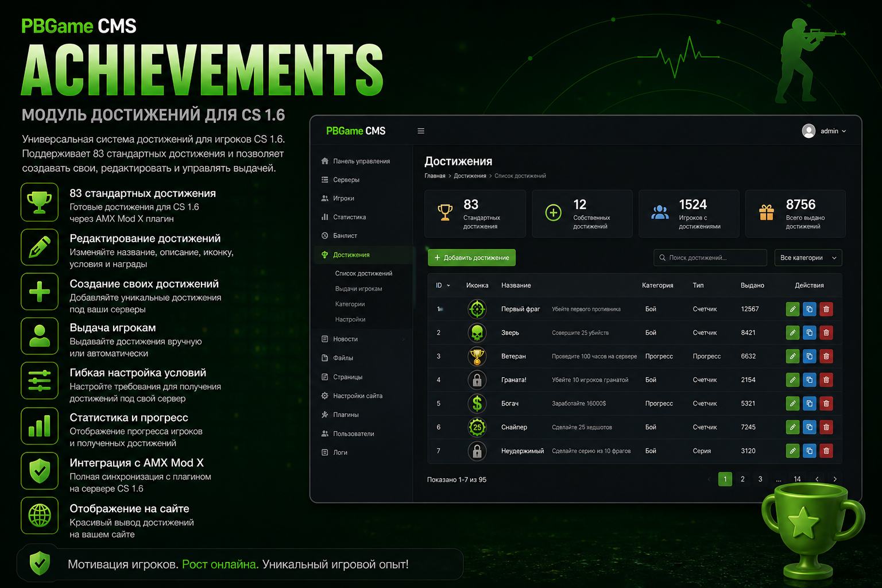Click the Граната! lock icon

477,380
